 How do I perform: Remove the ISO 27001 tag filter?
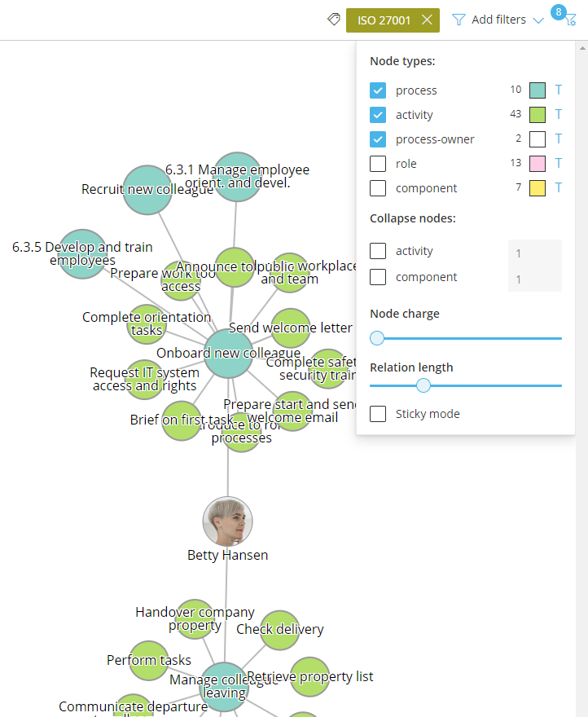pos(427,20)
